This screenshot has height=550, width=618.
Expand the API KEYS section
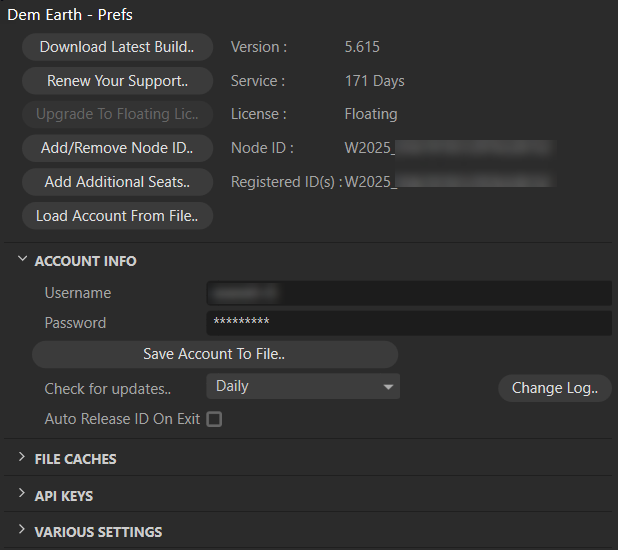pos(22,494)
